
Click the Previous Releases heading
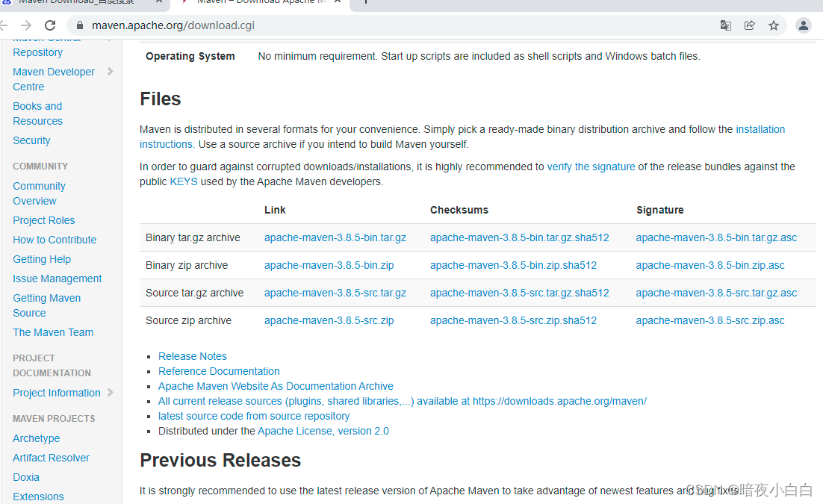click(x=220, y=460)
